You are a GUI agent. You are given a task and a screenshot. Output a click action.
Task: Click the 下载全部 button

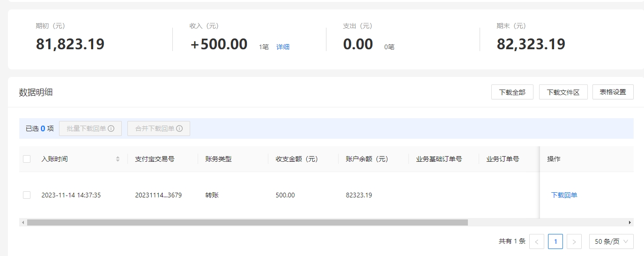point(512,92)
